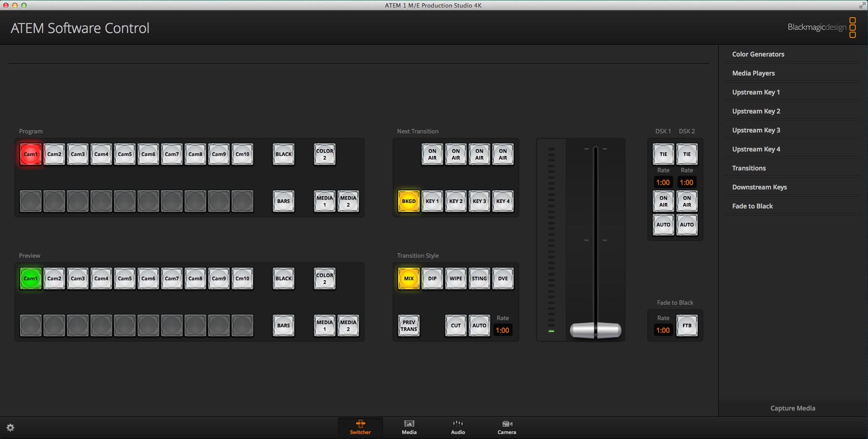Switch to the Switcher tab
Screen dimensions: 868x439
(360, 428)
